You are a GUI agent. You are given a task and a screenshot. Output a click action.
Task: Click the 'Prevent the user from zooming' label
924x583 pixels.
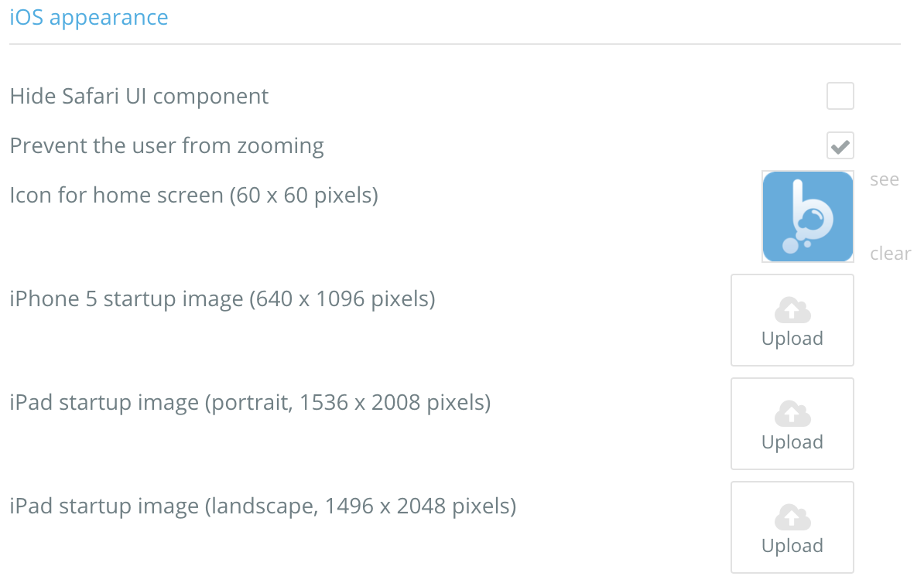[x=166, y=145]
